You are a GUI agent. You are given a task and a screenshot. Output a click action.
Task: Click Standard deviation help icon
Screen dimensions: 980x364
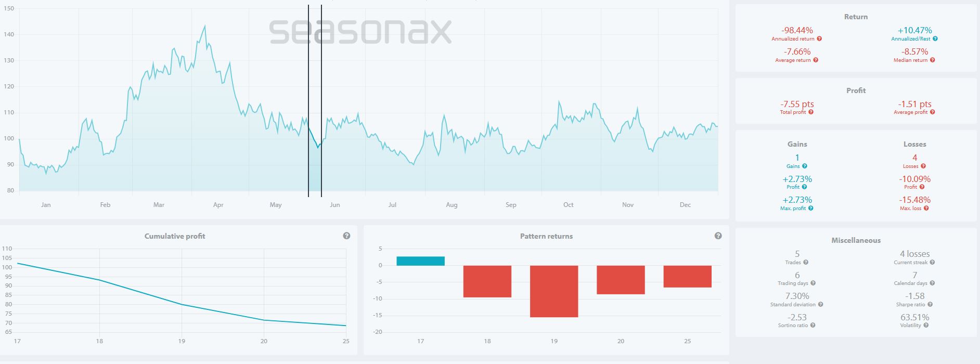pos(820,305)
